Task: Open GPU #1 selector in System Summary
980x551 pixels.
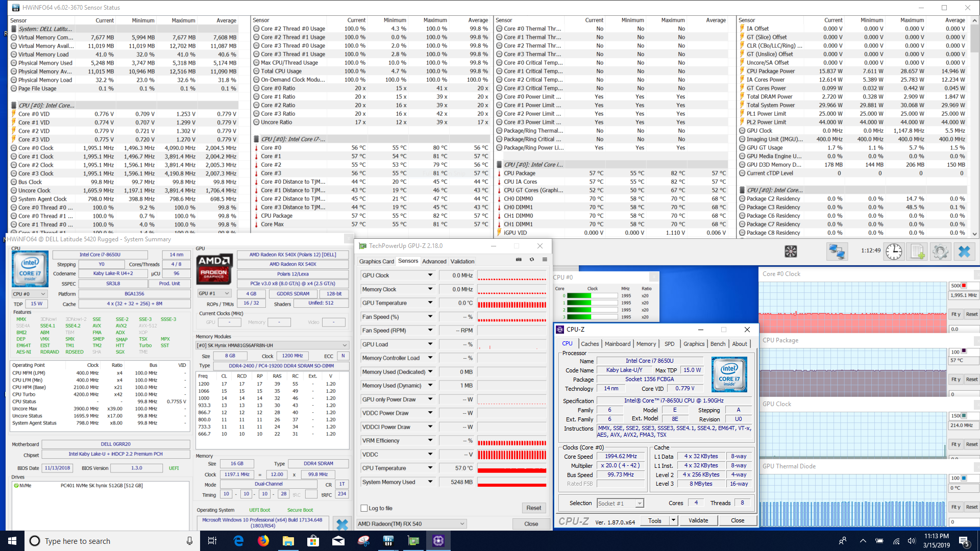Action: [214, 294]
